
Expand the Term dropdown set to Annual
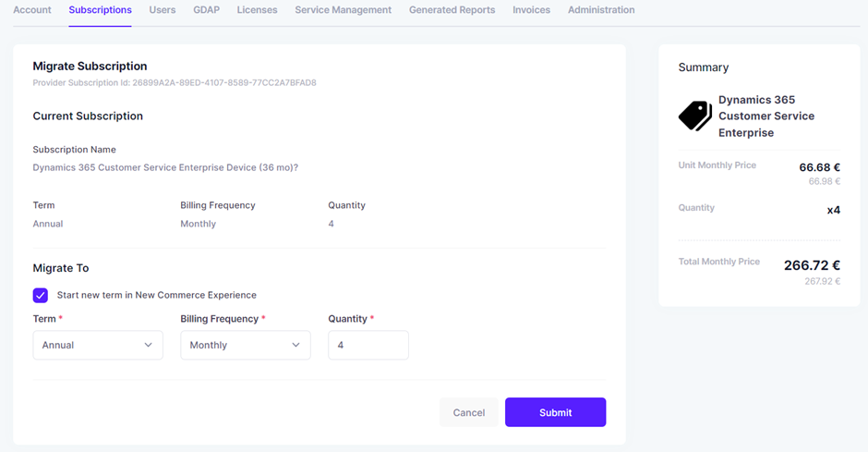(98, 345)
